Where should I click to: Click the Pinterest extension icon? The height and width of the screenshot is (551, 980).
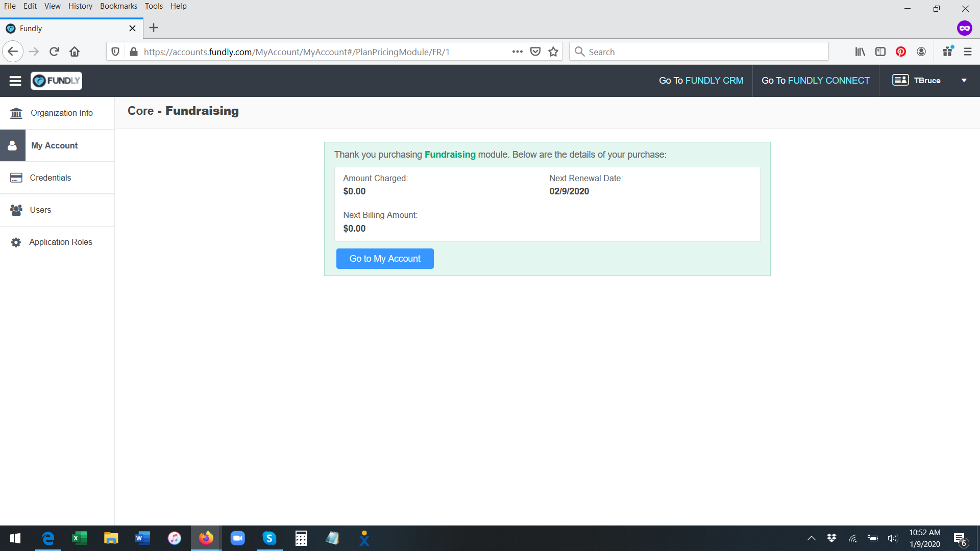(x=901, y=52)
